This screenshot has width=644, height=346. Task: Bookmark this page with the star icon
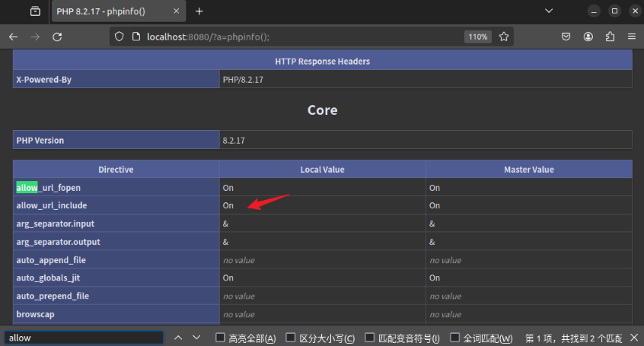click(503, 37)
